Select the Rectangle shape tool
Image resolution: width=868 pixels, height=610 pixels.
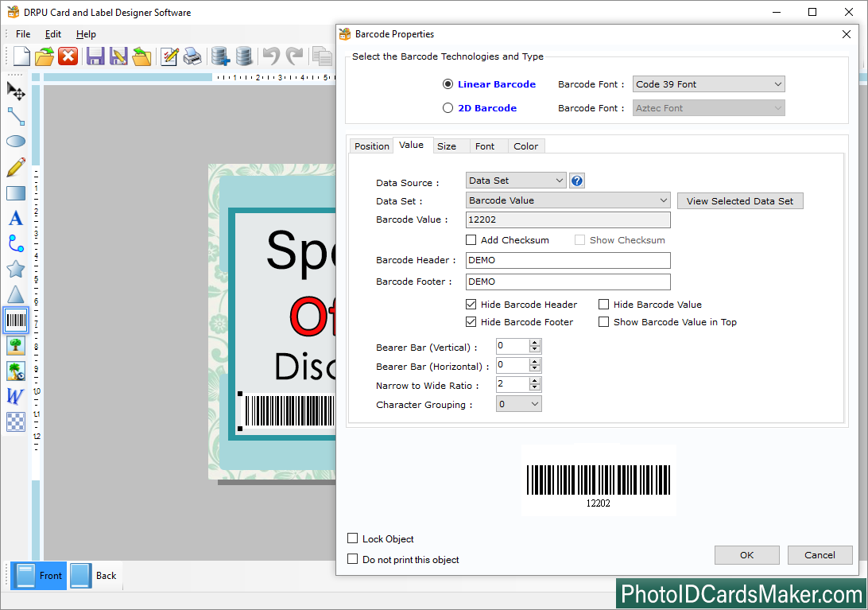[16, 192]
